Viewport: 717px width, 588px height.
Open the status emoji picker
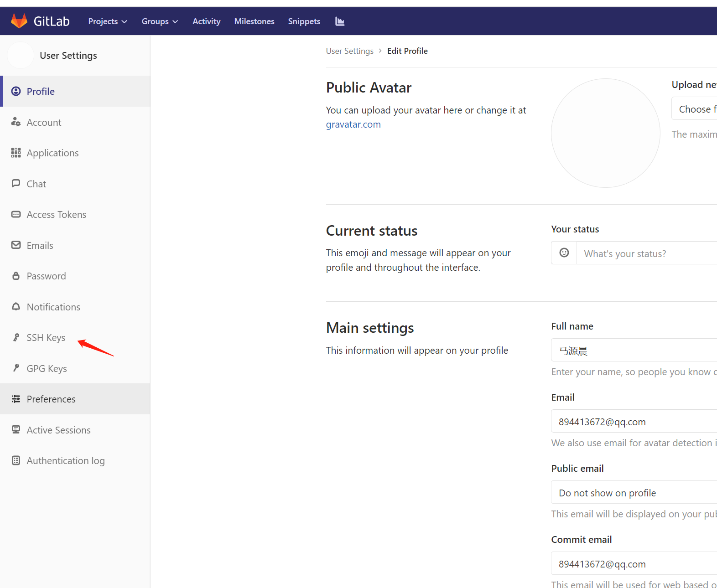point(564,253)
